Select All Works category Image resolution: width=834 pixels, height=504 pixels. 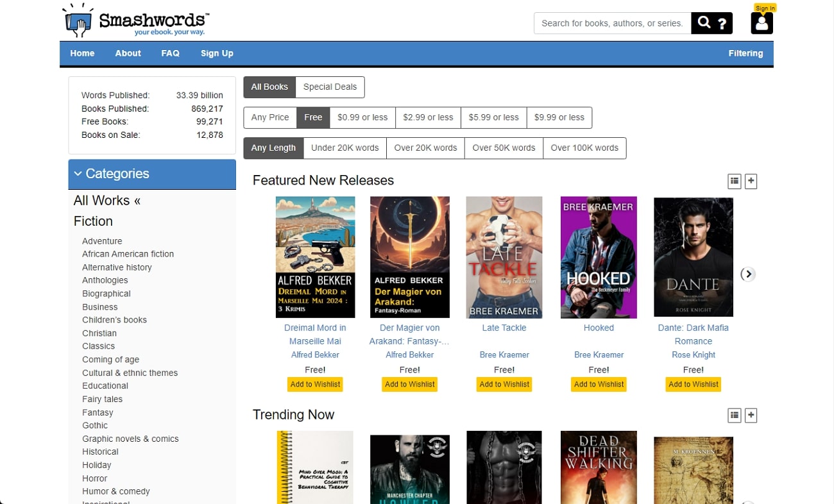[106, 201]
